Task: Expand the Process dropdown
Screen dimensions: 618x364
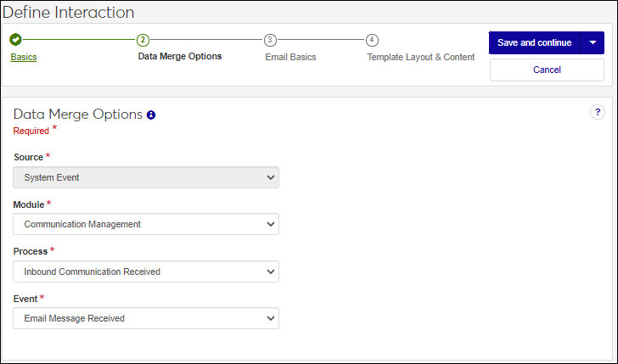Action: (146, 272)
